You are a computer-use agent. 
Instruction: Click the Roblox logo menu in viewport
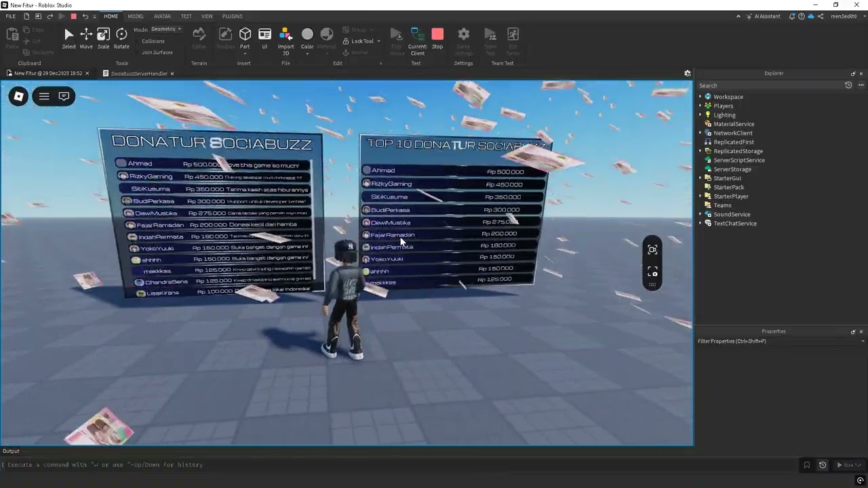pyautogui.click(x=19, y=96)
